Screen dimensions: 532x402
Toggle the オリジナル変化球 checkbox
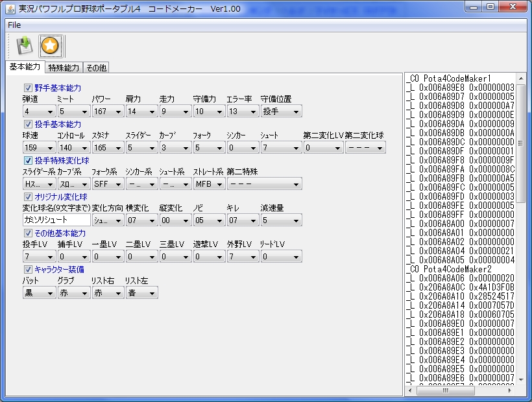coord(28,196)
